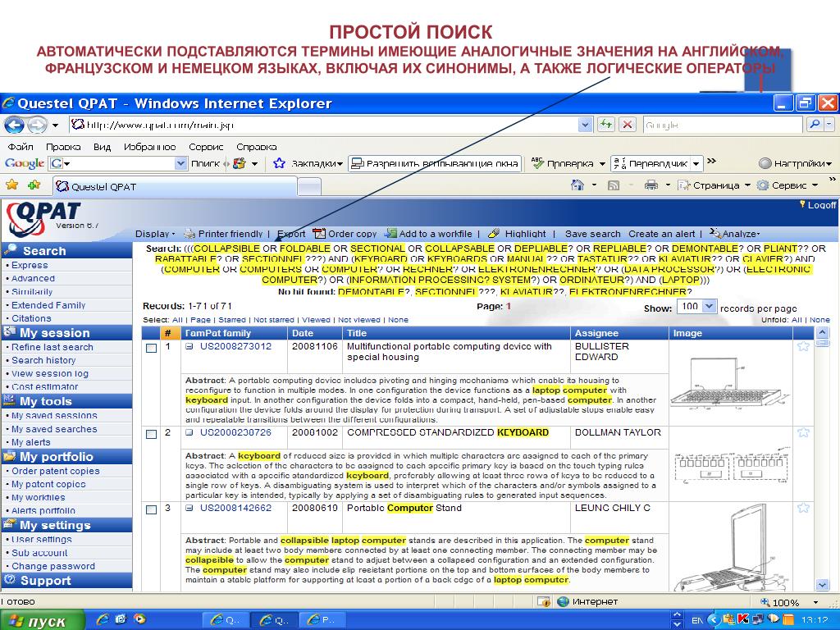Viewport: 840px width, 630px height.
Task: Open address bar history dropdown
Action: coord(585,125)
